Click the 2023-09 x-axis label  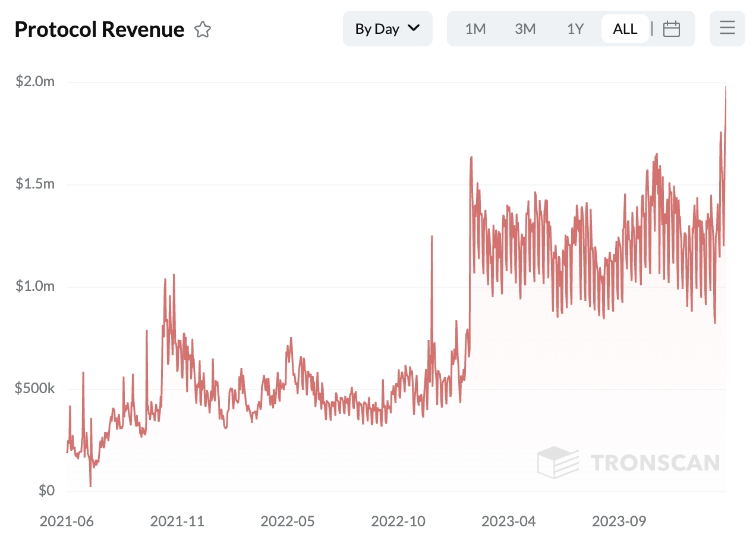click(619, 522)
